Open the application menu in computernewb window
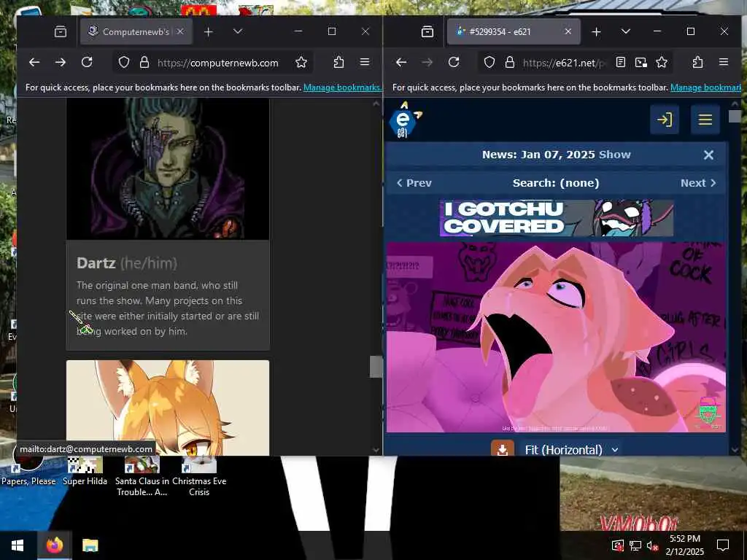The height and width of the screenshot is (560, 747). coord(365,63)
